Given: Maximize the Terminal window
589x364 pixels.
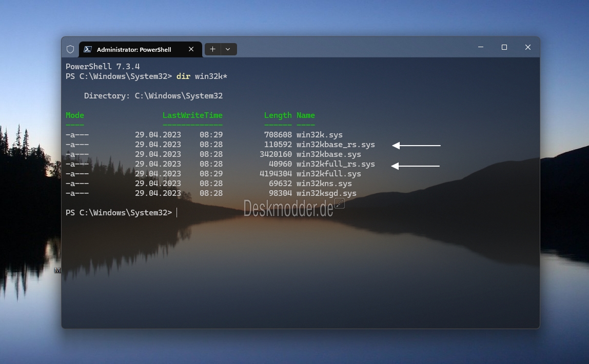Looking at the screenshot, I should [x=504, y=47].
